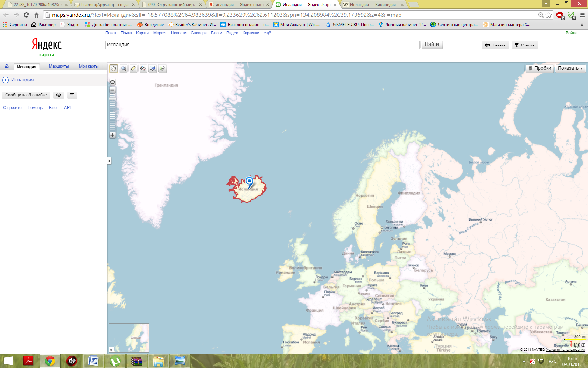This screenshot has width=588, height=368.
Task: Select the hand pan tool
Action: [x=113, y=69]
